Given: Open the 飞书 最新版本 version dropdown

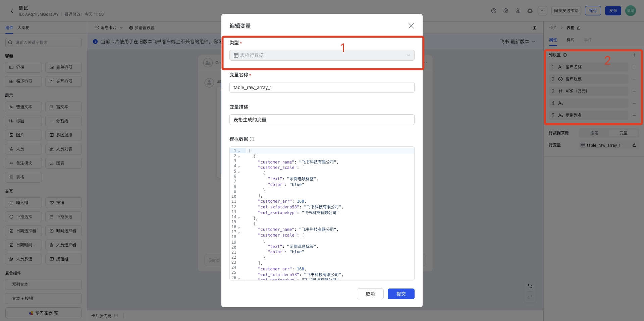Looking at the screenshot, I should 517,42.
